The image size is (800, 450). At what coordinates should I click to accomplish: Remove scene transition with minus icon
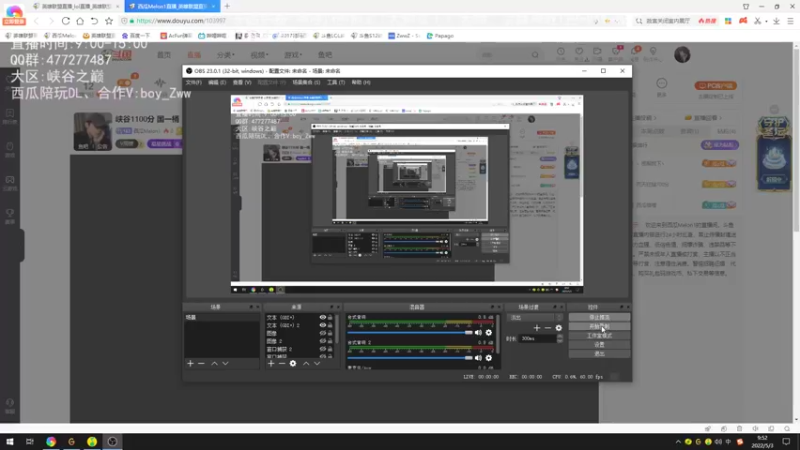click(x=548, y=328)
